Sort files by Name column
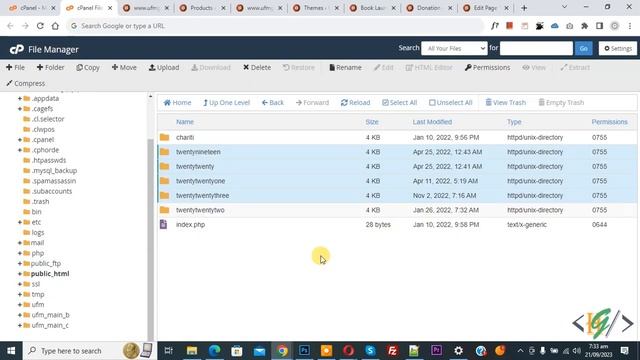640x360 pixels. click(185, 122)
